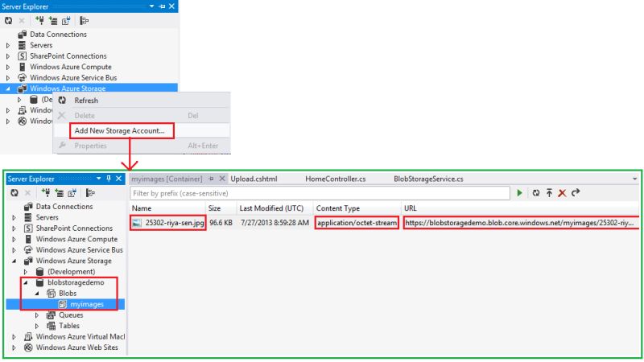Close the myimages [Container] tab
The height and width of the screenshot is (362, 644).
[222, 179]
